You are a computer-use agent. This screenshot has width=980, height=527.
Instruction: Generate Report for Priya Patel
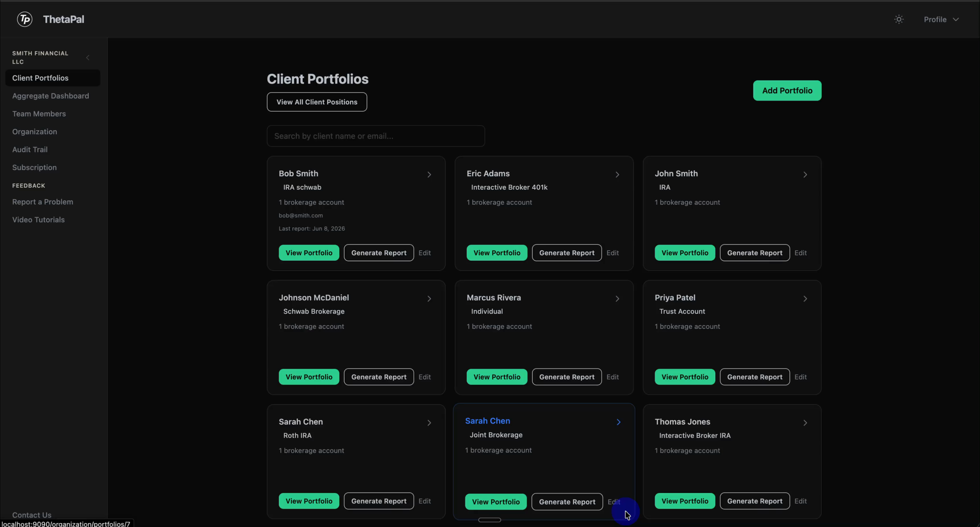point(754,377)
